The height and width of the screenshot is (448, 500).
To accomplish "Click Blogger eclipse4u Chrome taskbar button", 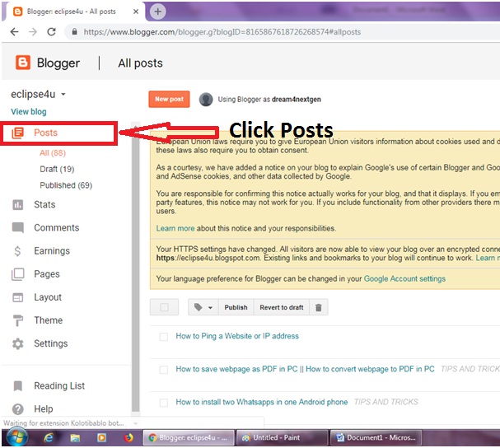I will tap(188, 438).
